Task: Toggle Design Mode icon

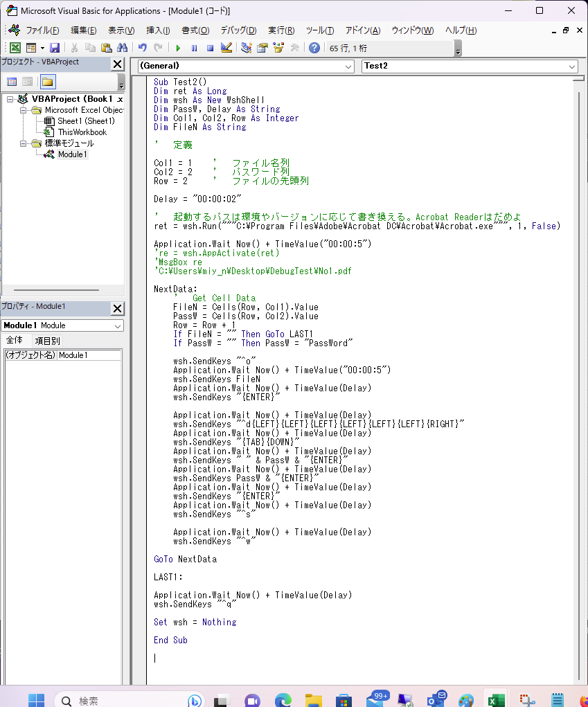Action: point(226,47)
